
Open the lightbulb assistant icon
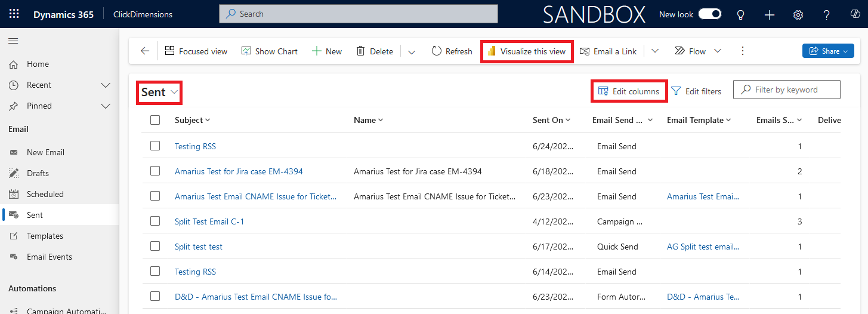pyautogui.click(x=741, y=14)
